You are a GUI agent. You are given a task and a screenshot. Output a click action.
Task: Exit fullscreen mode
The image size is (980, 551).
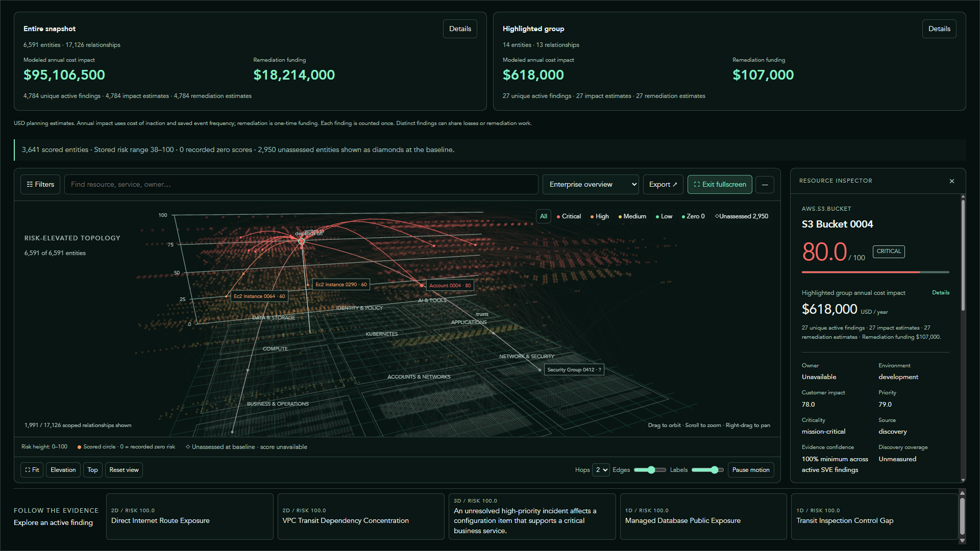coord(720,184)
